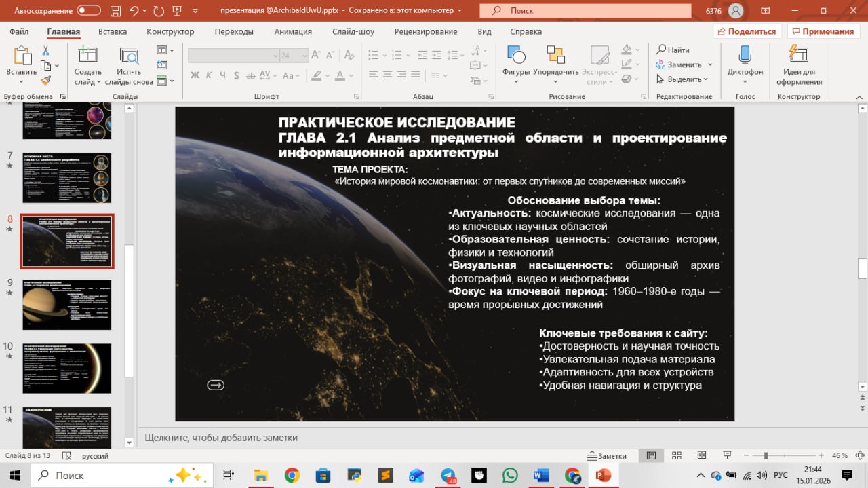Viewport: 868px width, 488px height.
Task: Open the Help (Справка) tab
Action: click(x=526, y=31)
